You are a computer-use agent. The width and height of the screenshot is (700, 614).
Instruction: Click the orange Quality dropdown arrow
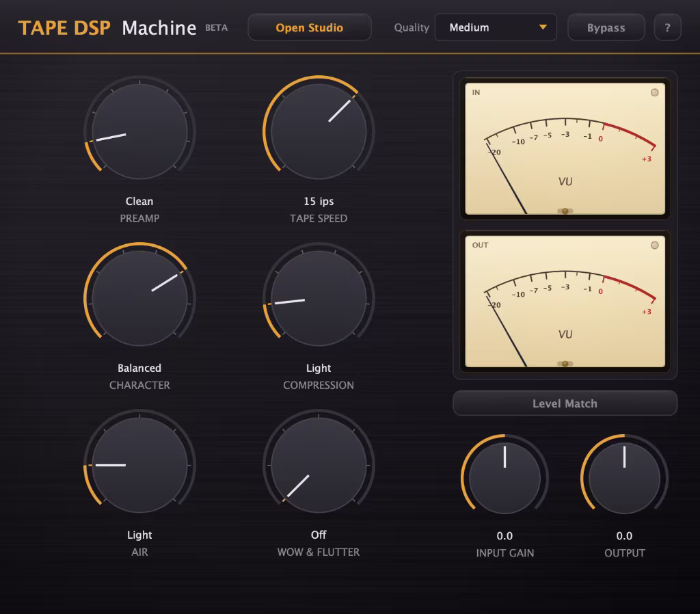tap(543, 27)
